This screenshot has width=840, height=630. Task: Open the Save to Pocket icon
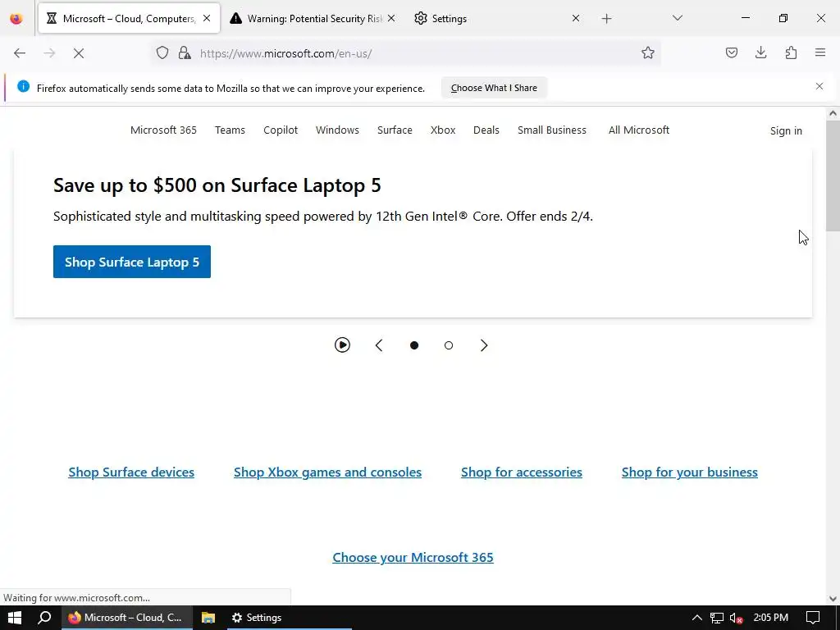(731, 52)
